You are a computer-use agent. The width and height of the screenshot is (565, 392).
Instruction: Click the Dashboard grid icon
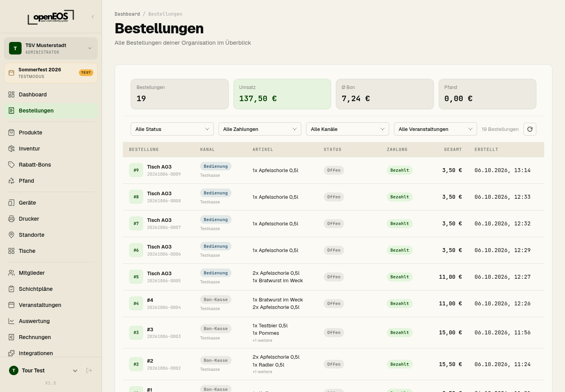tap(11, 94)
